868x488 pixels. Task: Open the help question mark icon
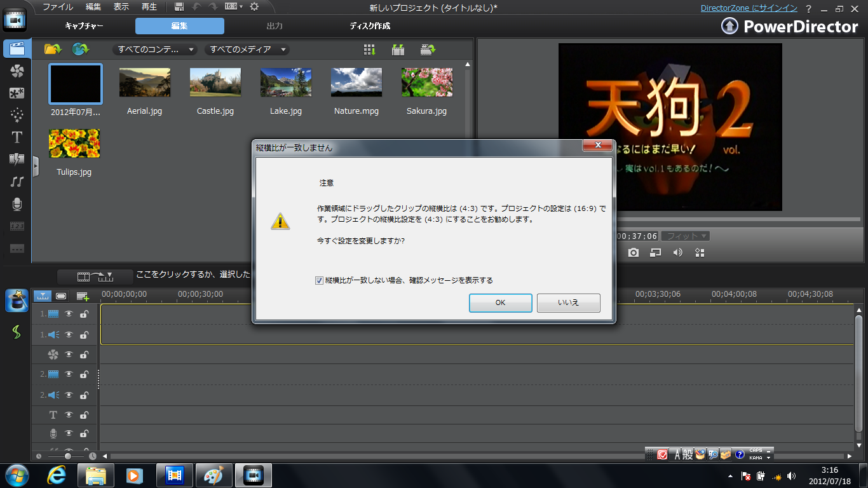tap(808, 8)
